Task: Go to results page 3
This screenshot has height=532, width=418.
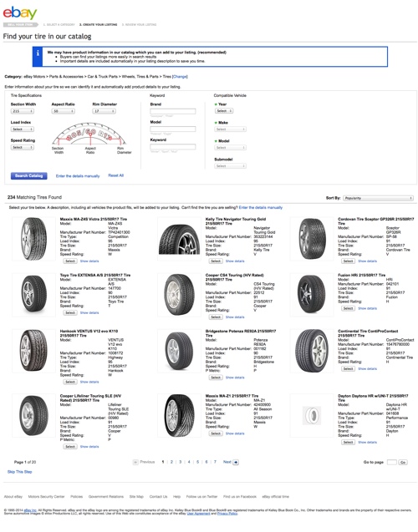Action: 181,462
